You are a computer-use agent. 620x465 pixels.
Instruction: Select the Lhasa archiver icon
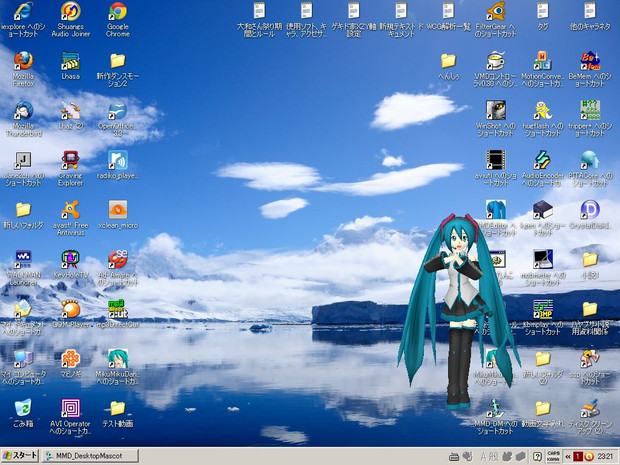click(70, 62)
